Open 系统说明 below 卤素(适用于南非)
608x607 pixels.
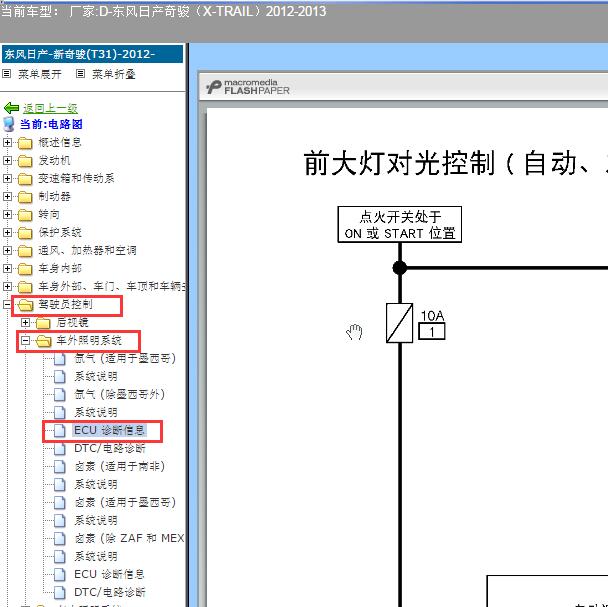(x=96, y=484)
